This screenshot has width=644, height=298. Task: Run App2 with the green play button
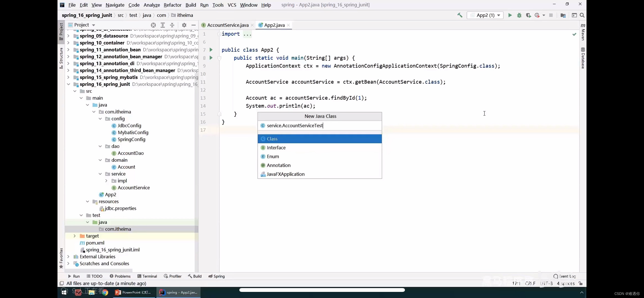point(510,15)
